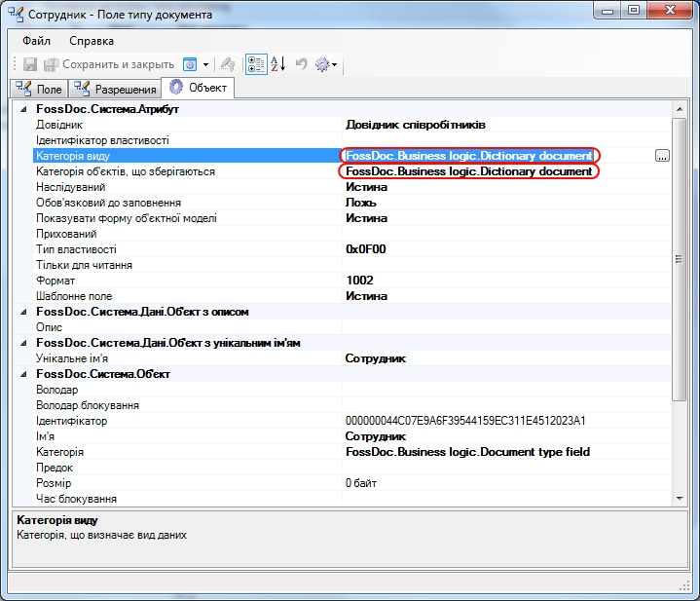Click the Undo arrow toolbar icon
This screenshot has width=700, height=601.
(x=302, y=64)
